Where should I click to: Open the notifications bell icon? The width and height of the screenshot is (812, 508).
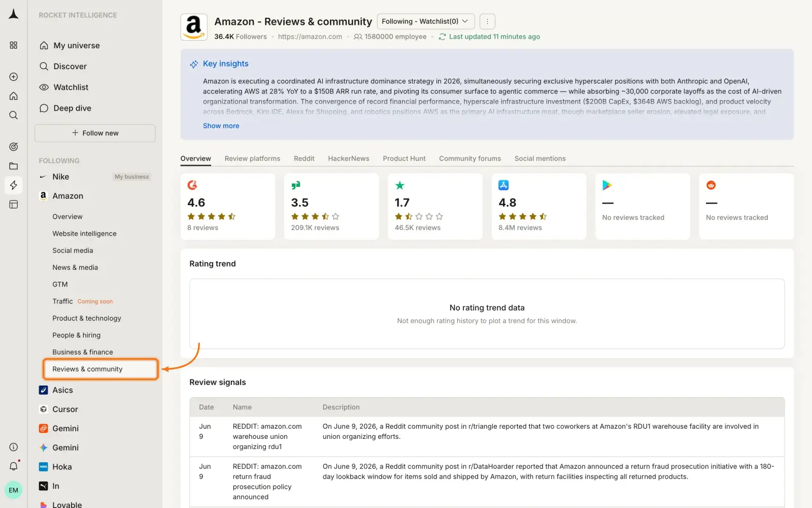click(14, 466)
